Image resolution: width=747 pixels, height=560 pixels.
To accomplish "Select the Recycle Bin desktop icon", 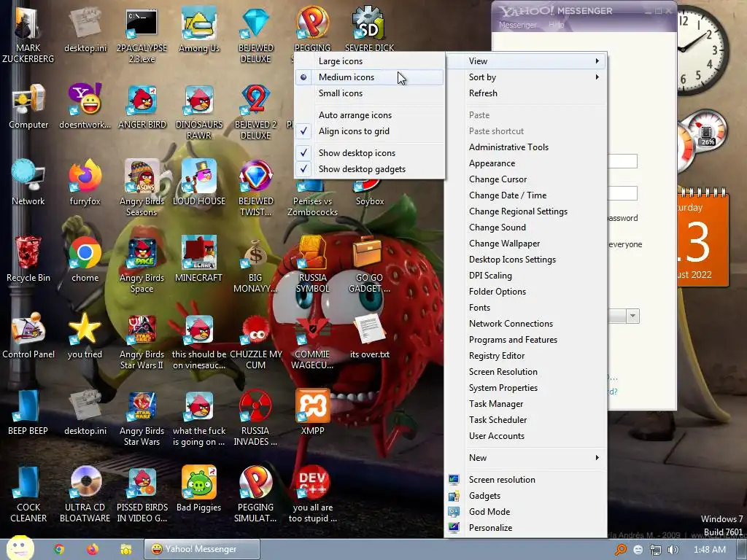I will click(28, 259).
